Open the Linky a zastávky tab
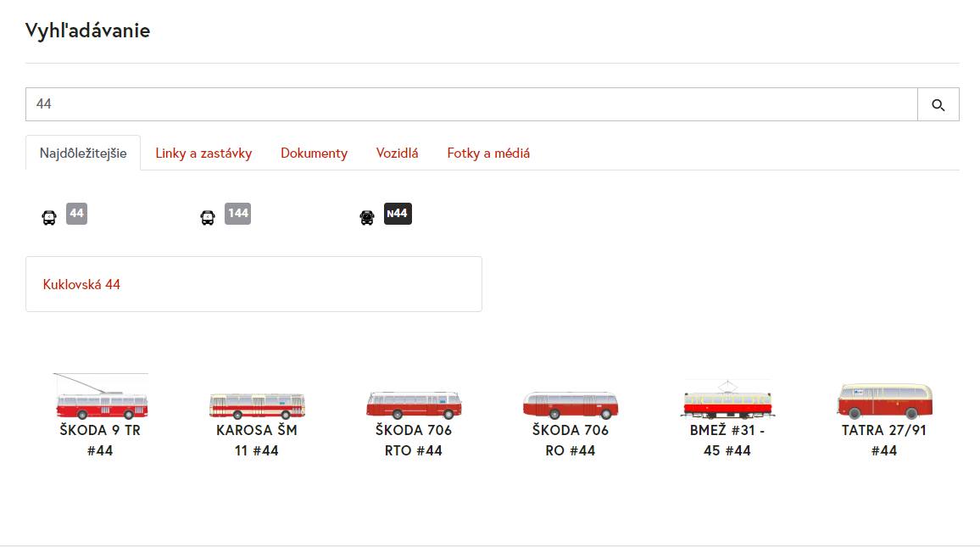980x547 pixels. 203,153
